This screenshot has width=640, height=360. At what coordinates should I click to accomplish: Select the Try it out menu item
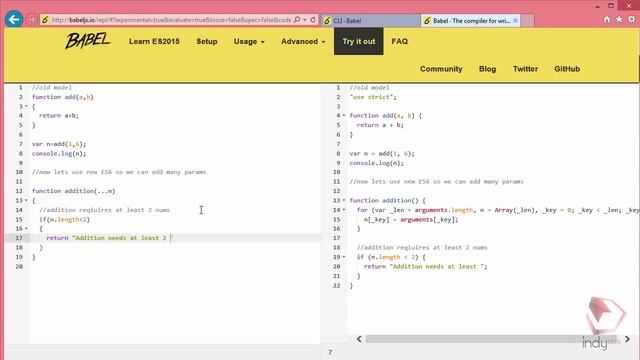pyautogui.click(x=359, y=41)
